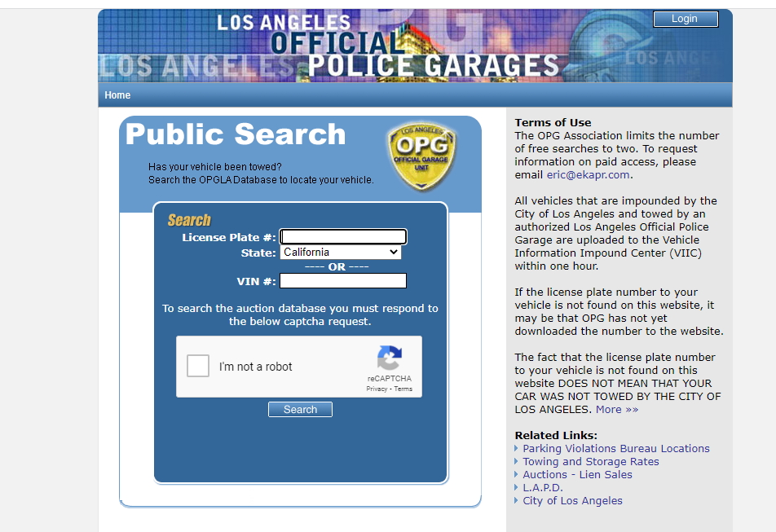Open the reCAPTCHA Privacy link
Screen dimensions: 776x532
[377, 389]
